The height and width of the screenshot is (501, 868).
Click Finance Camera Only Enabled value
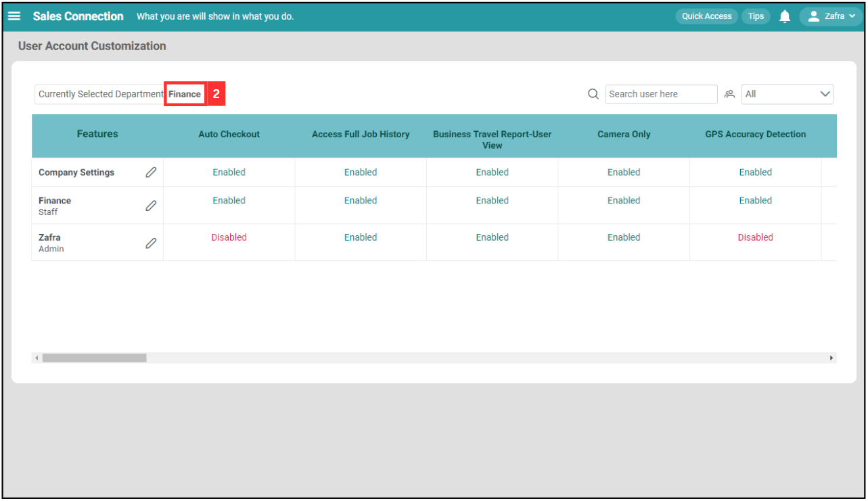coord(624,201)
